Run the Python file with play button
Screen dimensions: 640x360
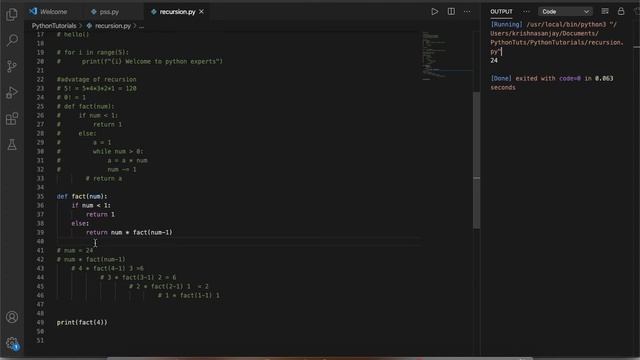click(x=435, y=12)
